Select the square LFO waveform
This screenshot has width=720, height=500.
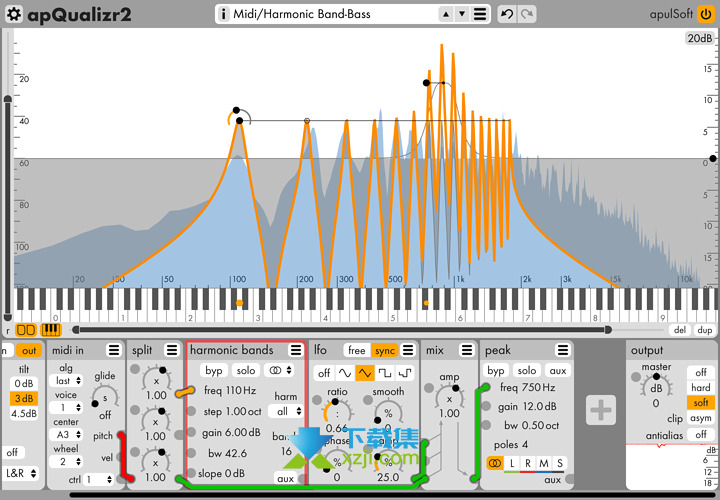pos(385,373)
